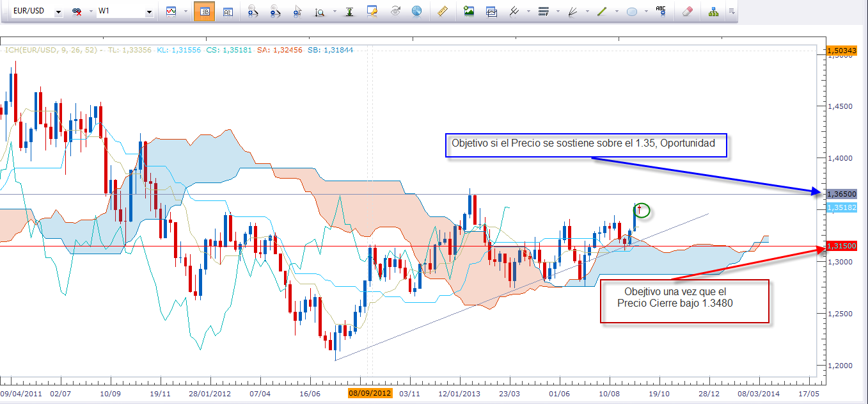868x404 pixels.
Task: Expand the Fibonacci lines dropdown arrow
Action: click(558, 12)
